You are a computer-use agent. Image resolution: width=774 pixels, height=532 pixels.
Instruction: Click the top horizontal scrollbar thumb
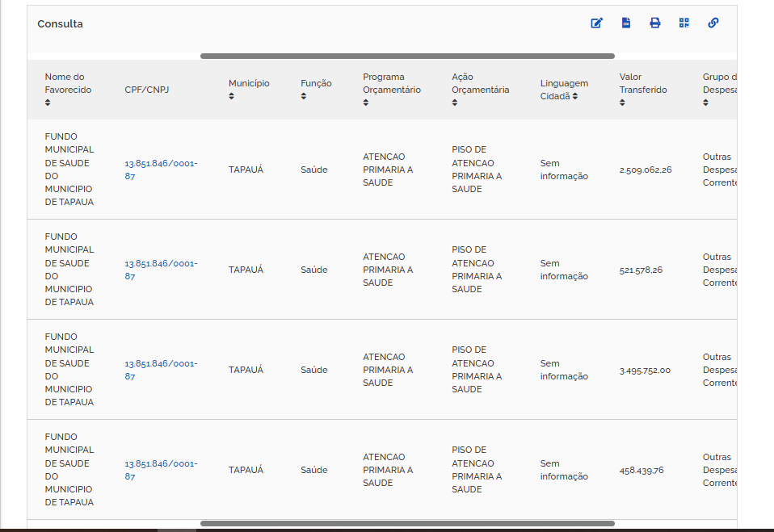(x=407, y=57)
